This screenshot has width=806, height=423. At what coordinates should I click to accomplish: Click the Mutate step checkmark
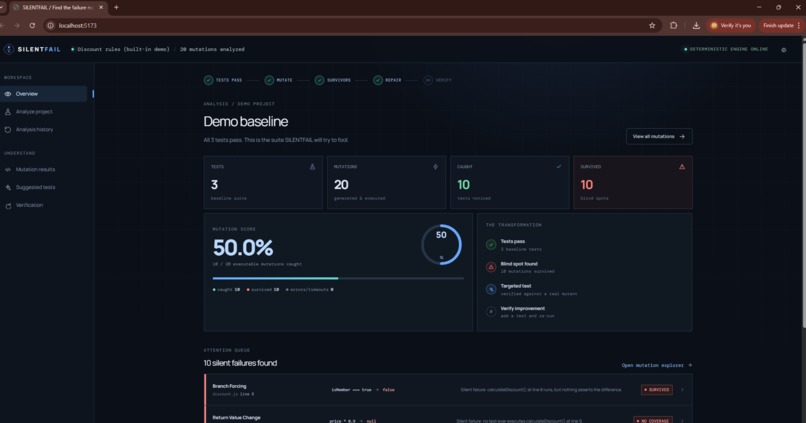(269, 80)
